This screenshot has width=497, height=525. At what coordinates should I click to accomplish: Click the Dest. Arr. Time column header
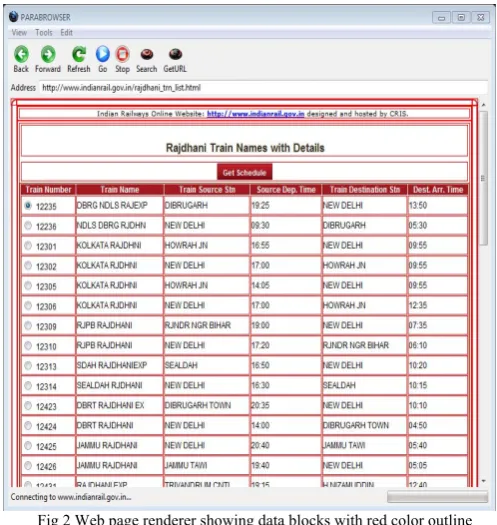click(x=438, y=190)
